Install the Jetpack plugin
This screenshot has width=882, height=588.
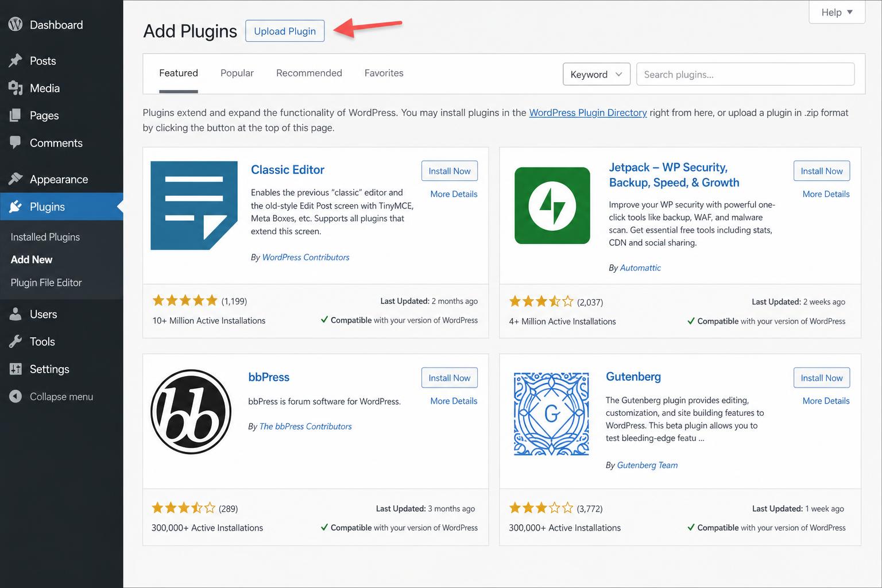click(822, 171)
